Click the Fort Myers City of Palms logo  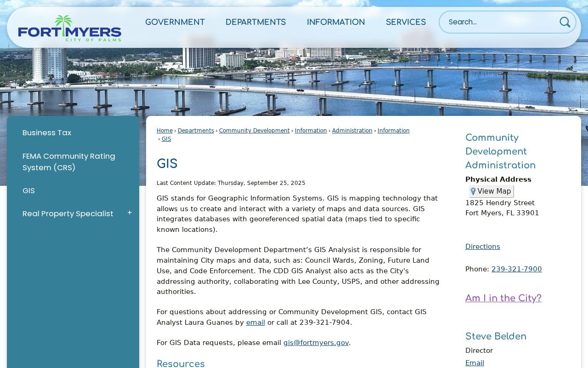[70, 28]
